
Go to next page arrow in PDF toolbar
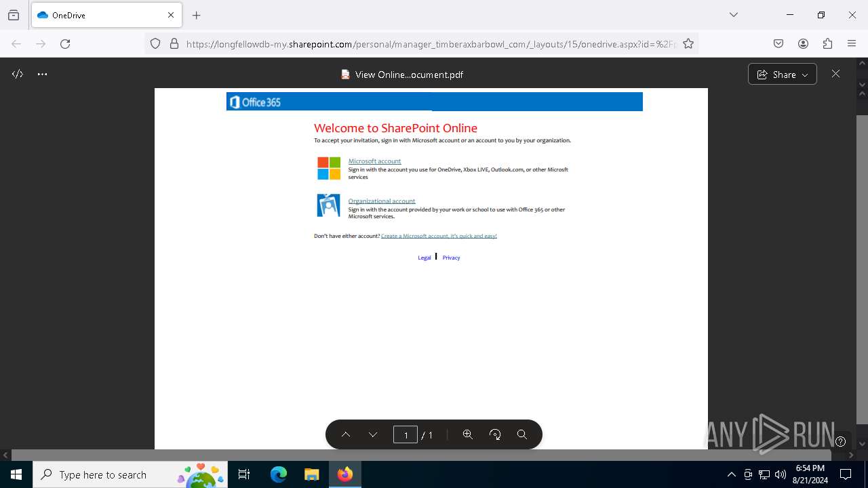tap(373, 434)
